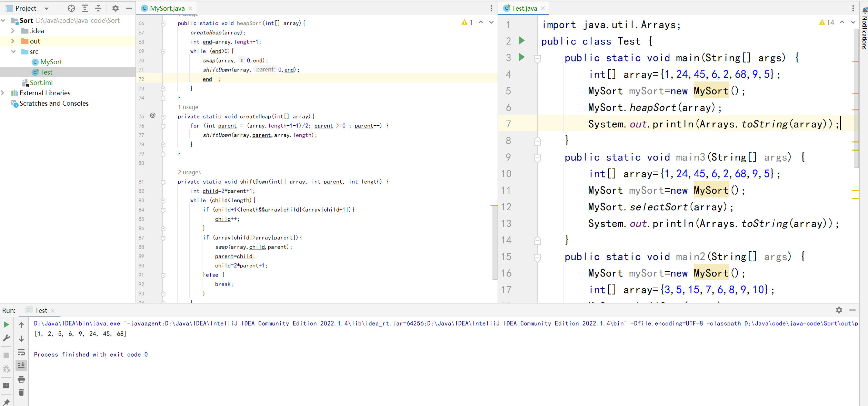Toggle scroll to end in Run console

click(x=21, y=365)
